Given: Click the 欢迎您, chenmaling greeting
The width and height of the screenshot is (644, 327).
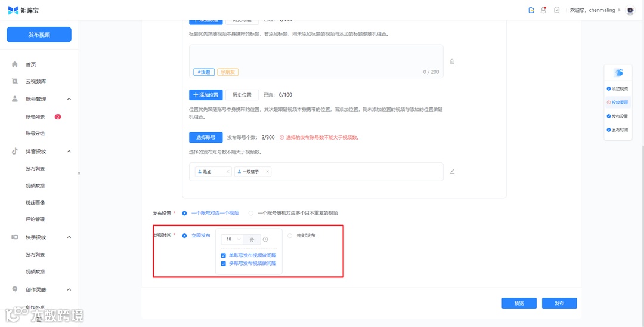Looking at the screenshot, I should [592, 10].
